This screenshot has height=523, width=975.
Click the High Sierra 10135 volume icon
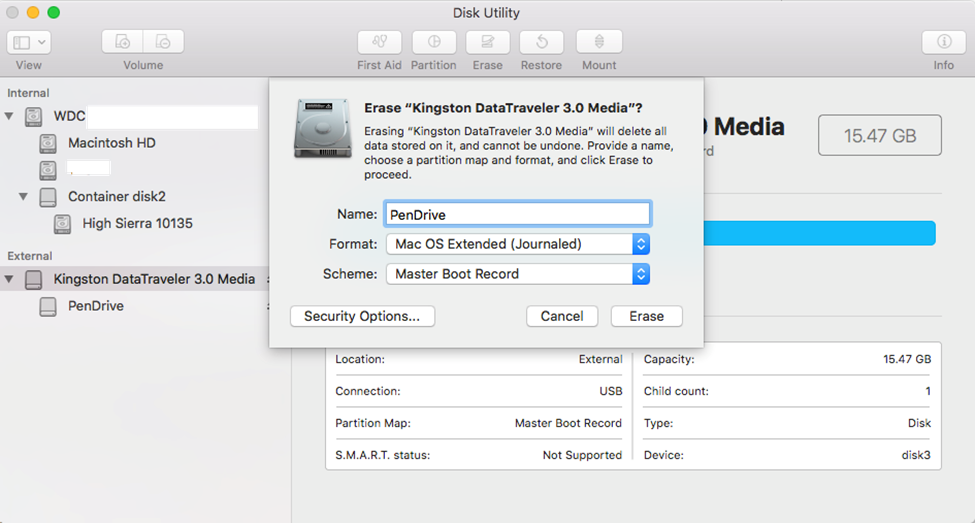62,224
